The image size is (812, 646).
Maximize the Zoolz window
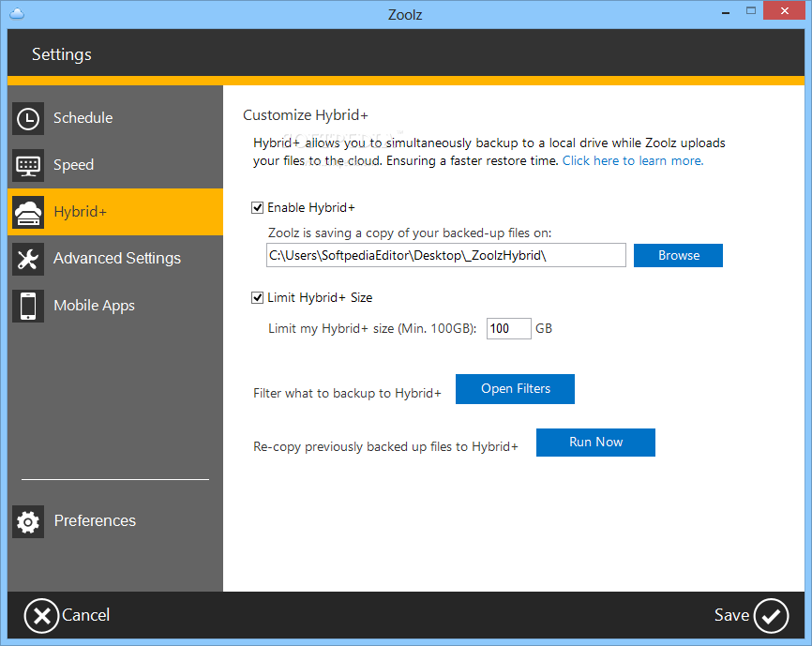click(x=751, y=11)
